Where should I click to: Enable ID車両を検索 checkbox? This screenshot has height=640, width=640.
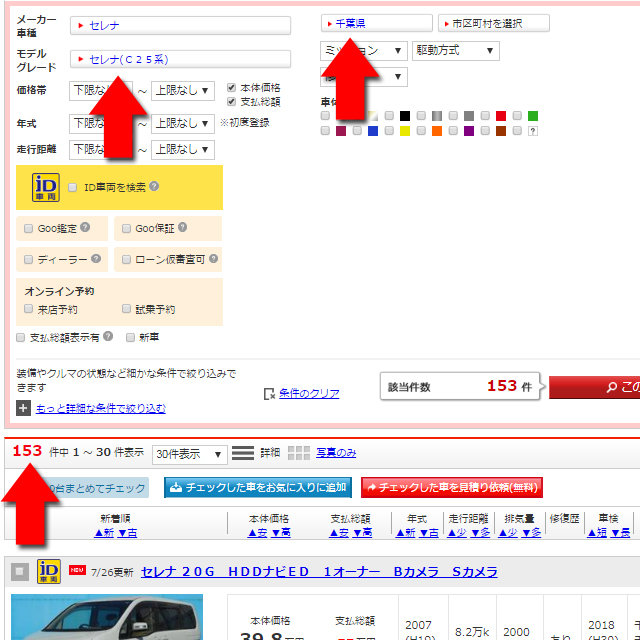(x=73, y=187)
